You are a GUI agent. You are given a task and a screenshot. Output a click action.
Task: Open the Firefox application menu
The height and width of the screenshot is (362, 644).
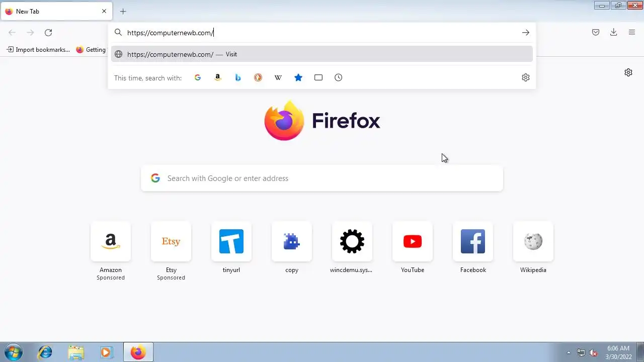632,33
